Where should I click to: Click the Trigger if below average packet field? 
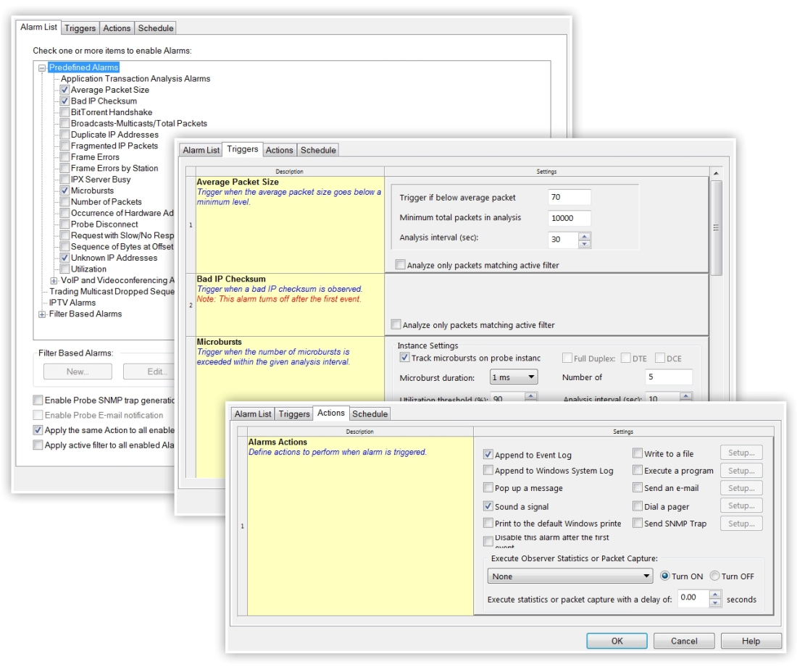[569, 197]
